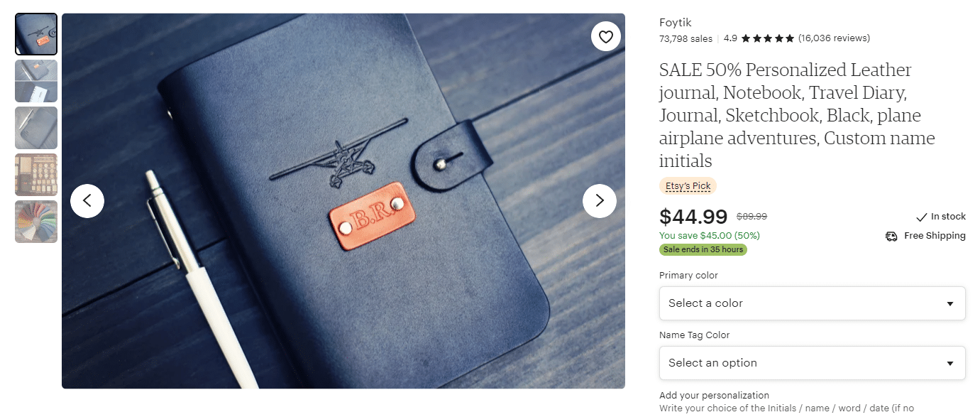The width and height of the screenshot is (980, 417).
Task: Click the Free Shipping truck icon
Action: click(891, 236)
